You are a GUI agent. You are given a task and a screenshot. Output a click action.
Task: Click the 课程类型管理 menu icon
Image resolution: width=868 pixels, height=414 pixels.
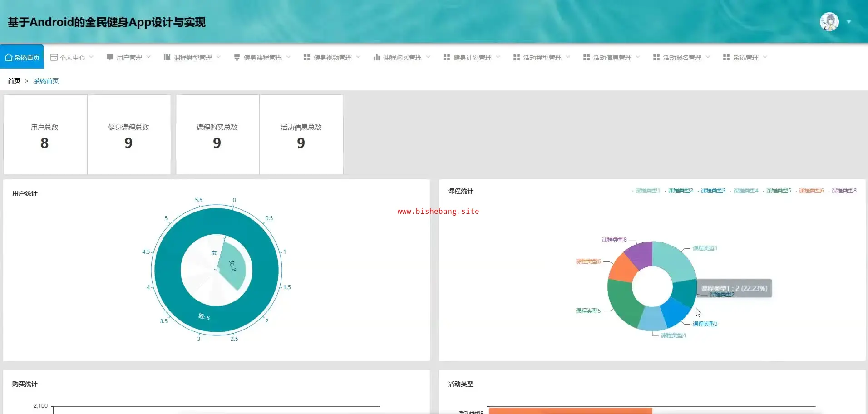click(167, 58)
